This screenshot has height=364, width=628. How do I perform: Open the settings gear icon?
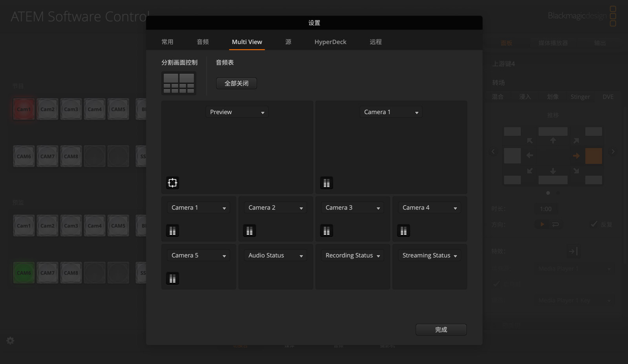click(11, 340)
